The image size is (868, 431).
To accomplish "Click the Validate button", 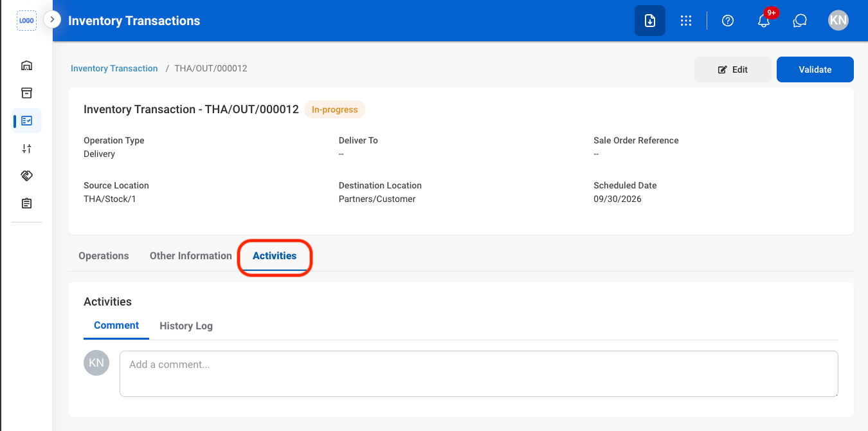I will [x=815, y=69].
